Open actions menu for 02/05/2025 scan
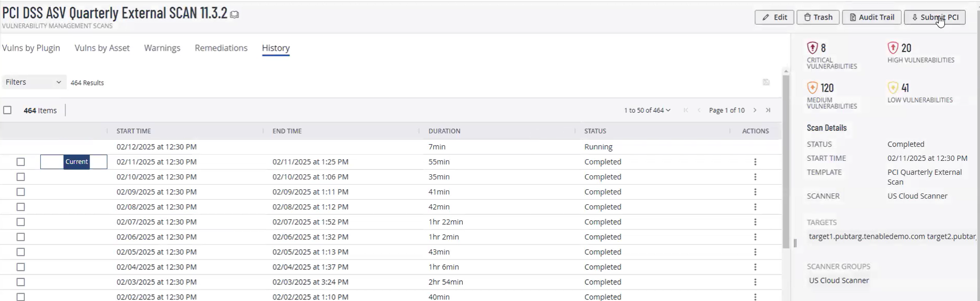The width and height of the screenshot is (980, 301). [755, 252]
